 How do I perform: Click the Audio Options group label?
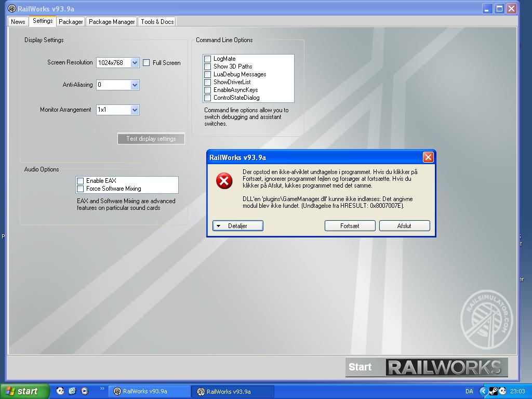point(42,169)
